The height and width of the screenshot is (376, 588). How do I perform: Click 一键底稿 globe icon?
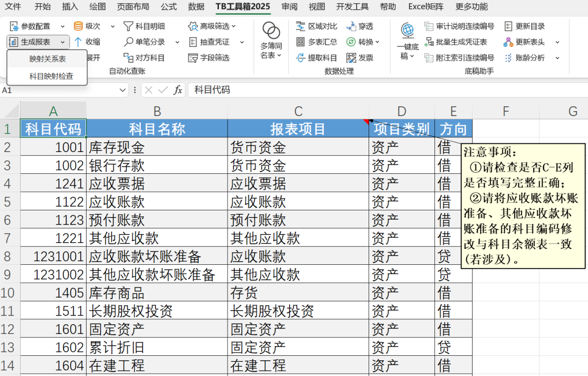[407, 30]
